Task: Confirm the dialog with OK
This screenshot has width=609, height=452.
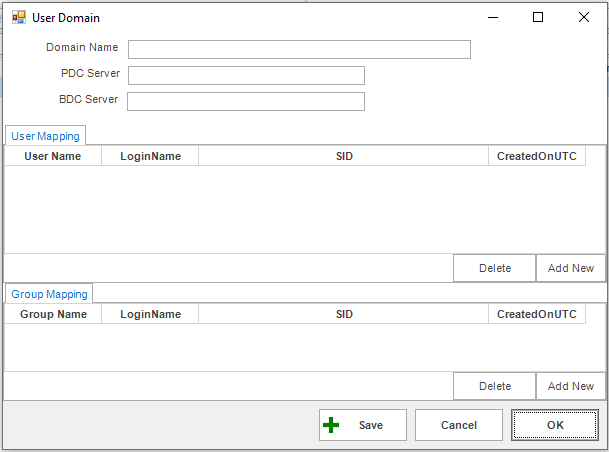Action: (x=554, y=425)
